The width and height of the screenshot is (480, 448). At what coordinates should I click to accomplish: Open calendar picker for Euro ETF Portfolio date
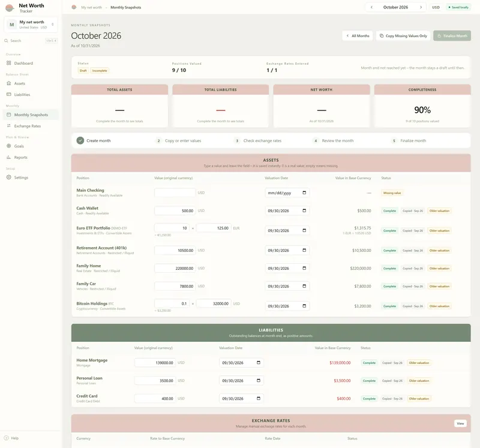(x=304, y=230)
